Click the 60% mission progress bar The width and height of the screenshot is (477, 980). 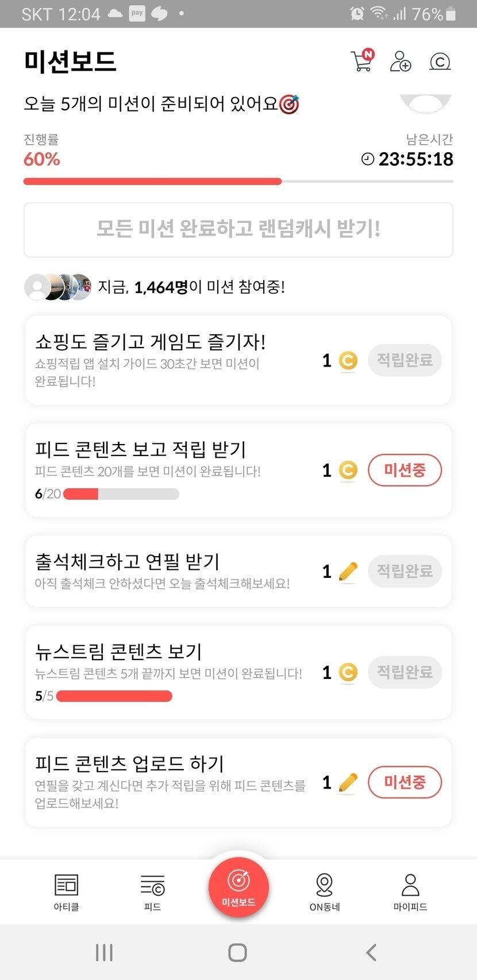(x=238, y=182)
